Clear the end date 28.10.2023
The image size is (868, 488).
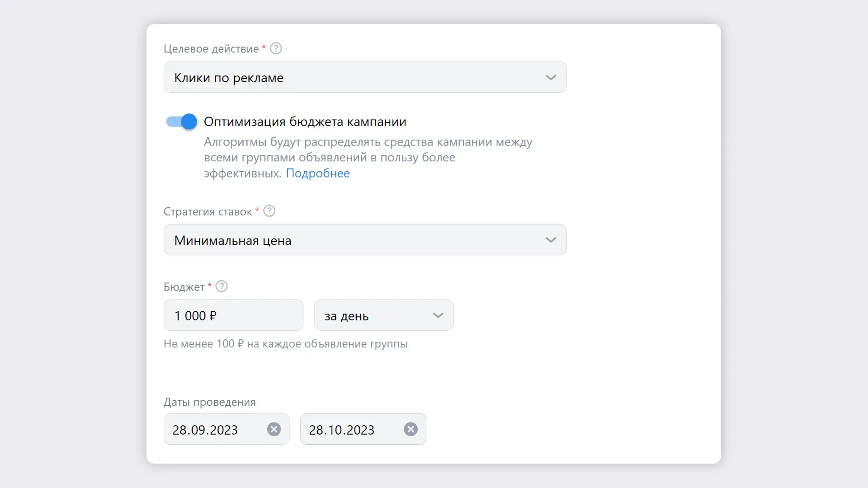point(410,429)
